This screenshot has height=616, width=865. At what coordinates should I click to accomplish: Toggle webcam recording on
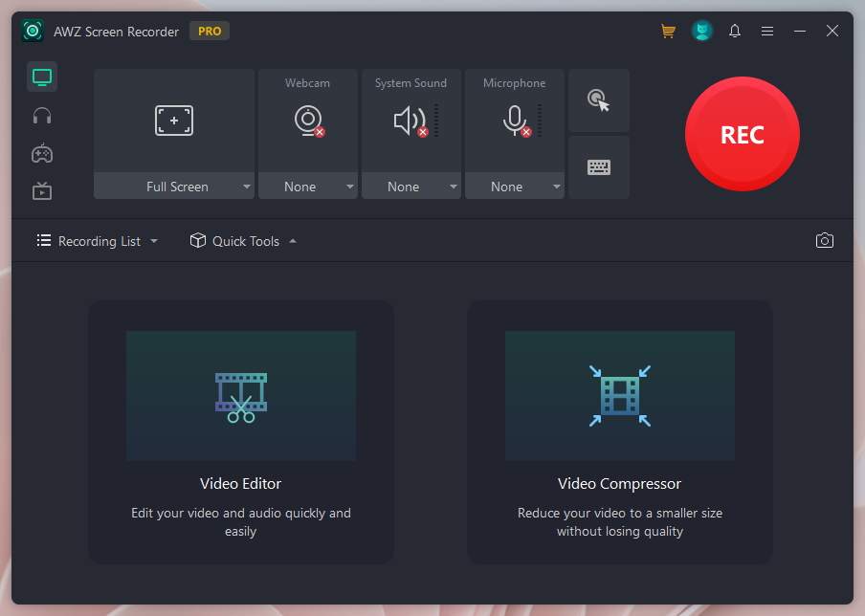pyautogui.click(x=307, y=121)
